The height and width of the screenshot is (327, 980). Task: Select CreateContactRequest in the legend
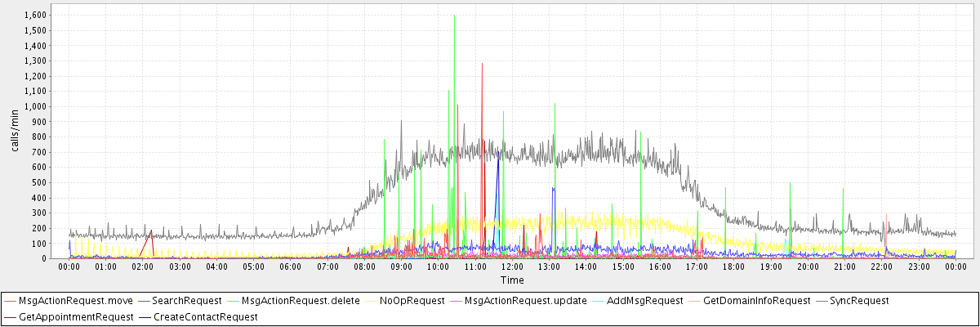click(x=205, y=316)
